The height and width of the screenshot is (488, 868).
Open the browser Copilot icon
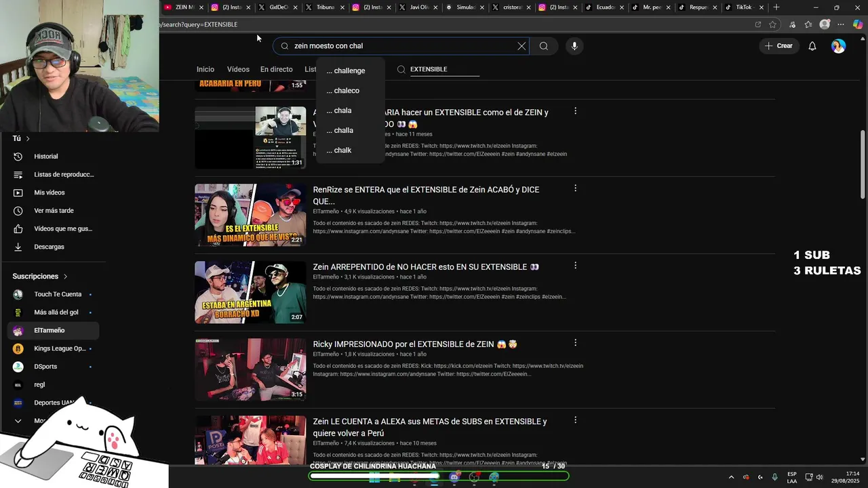857,24
